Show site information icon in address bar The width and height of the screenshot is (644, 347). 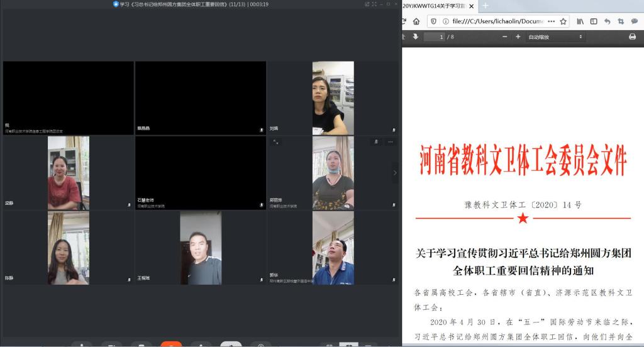[445, 21]
